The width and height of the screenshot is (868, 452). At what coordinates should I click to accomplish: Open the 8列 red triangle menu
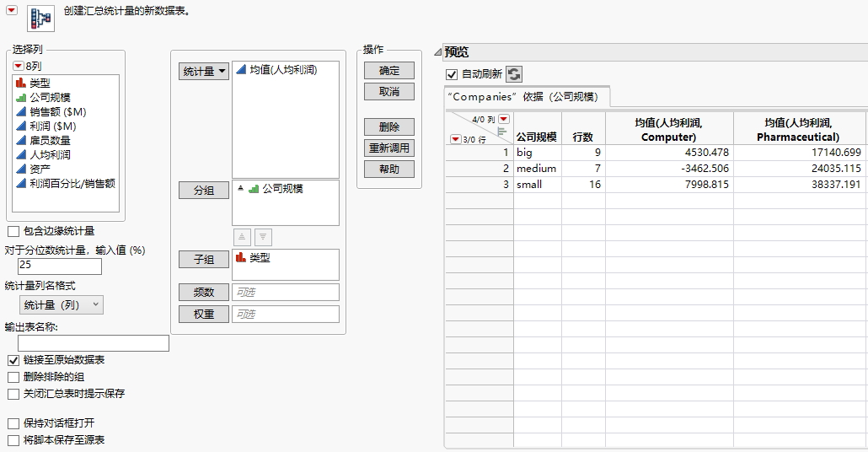(x=19, y=66)
